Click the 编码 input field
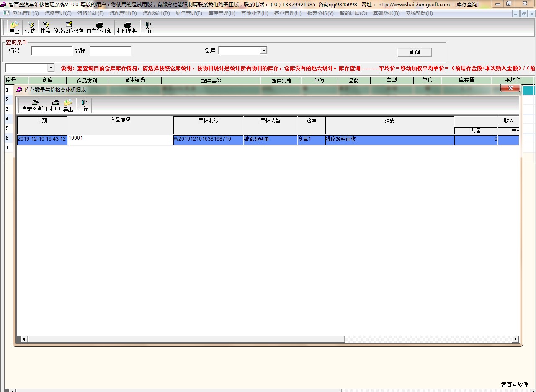536x392 pixels. (52, 51)
